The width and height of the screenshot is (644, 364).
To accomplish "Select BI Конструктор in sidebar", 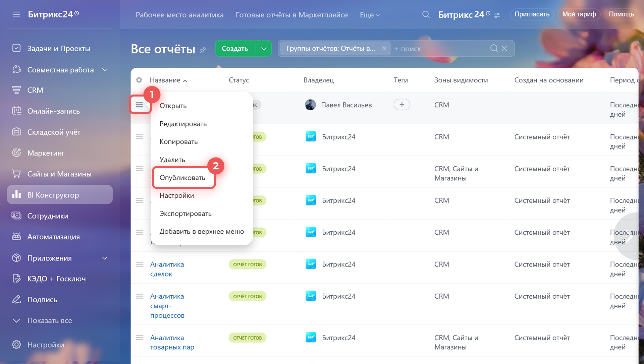I will pos(60,195).
